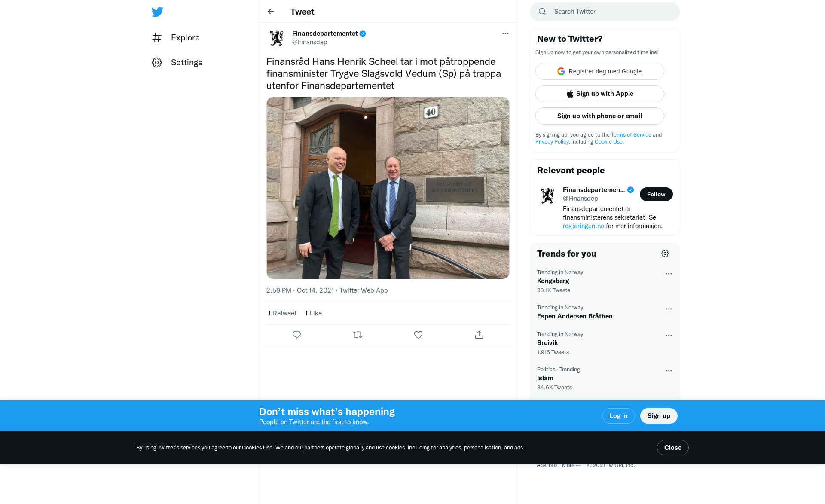Go back using the arrow icon
The image size is (825, 504).
271,12
